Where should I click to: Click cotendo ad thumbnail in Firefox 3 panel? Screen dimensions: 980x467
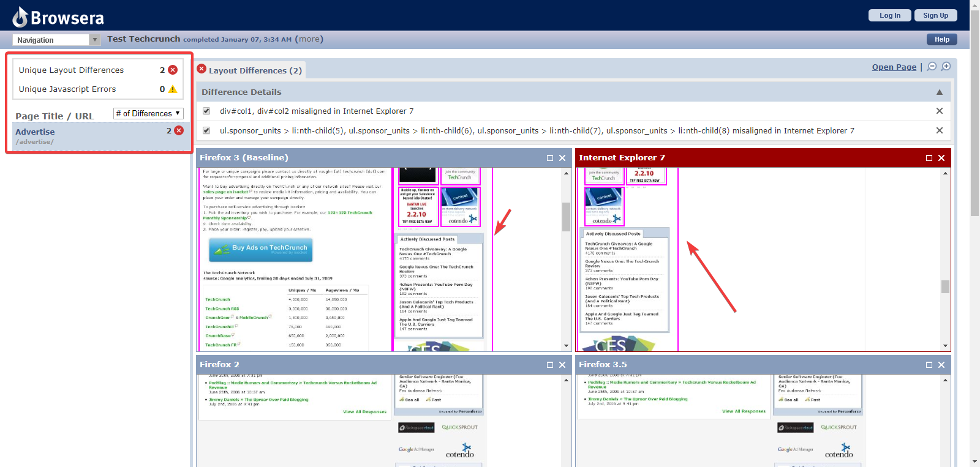click(x=460, y=207)
